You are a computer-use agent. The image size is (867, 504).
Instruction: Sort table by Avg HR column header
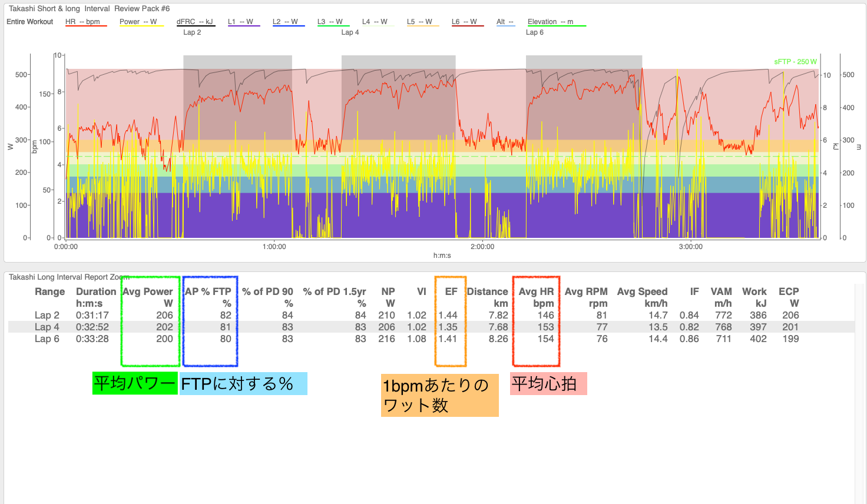click(x=536, y=292)
